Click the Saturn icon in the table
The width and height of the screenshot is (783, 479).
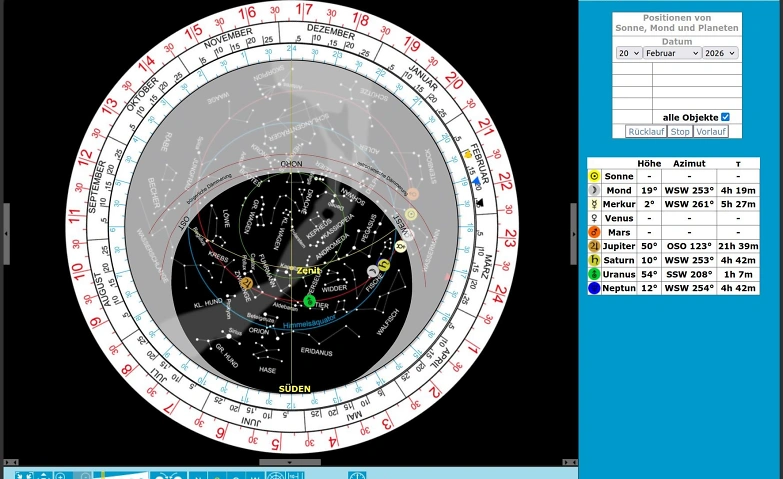point(594,260)
